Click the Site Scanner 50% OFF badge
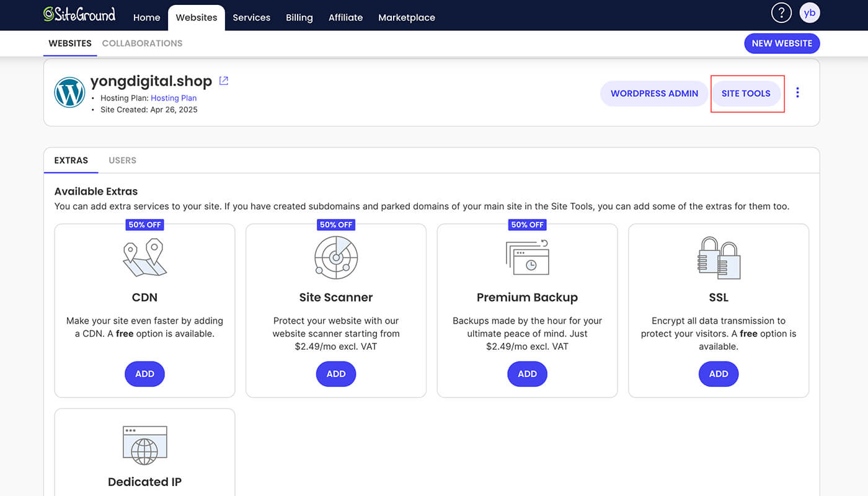 coord(336,224)
